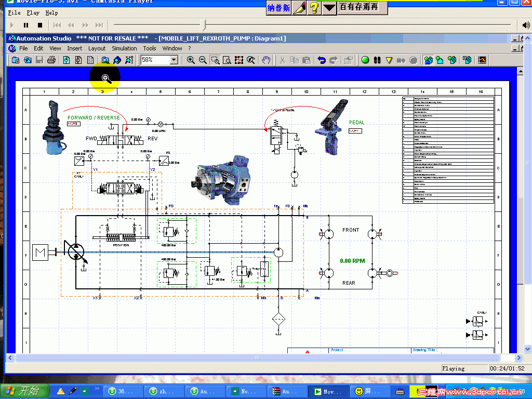Viewport: 532px width, 399px height.
Task: Click the Camtasia Play button
Action: (x=12, y=25)
